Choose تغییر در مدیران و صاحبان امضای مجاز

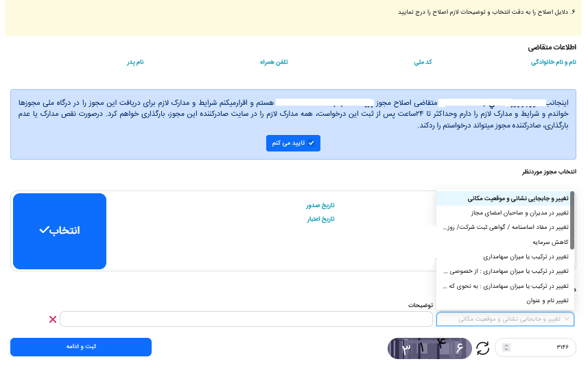[504, 213]
